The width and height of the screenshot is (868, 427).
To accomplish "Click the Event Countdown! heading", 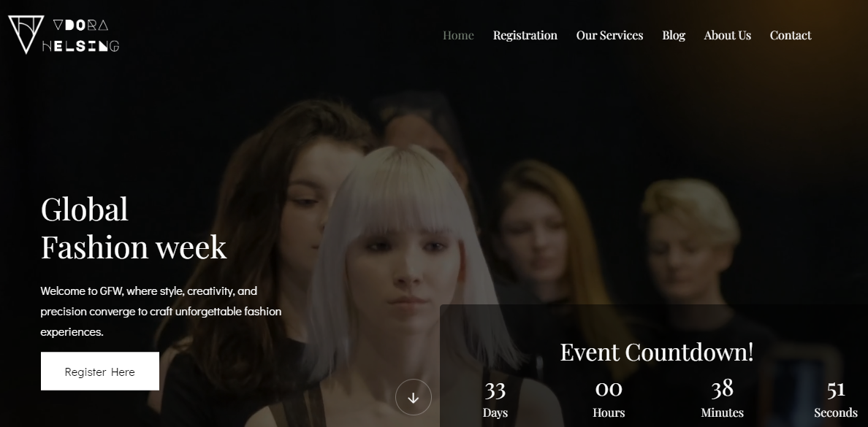I will (656, 352).
